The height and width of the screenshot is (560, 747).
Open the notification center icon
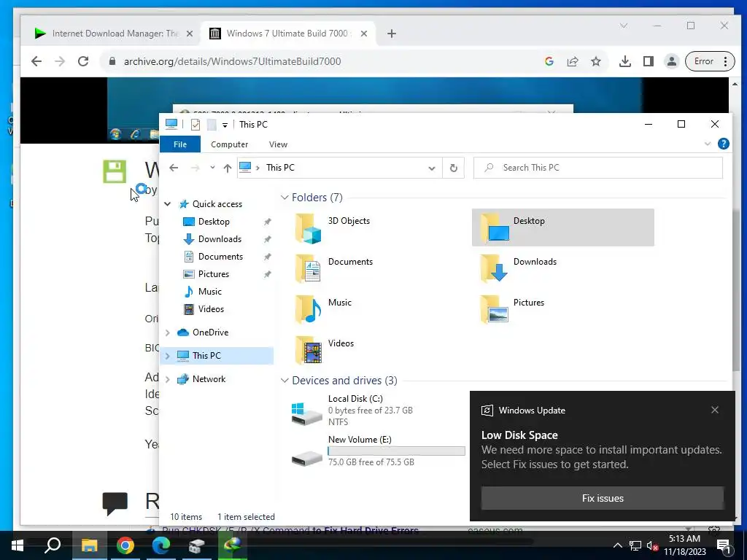click(724, 545)
